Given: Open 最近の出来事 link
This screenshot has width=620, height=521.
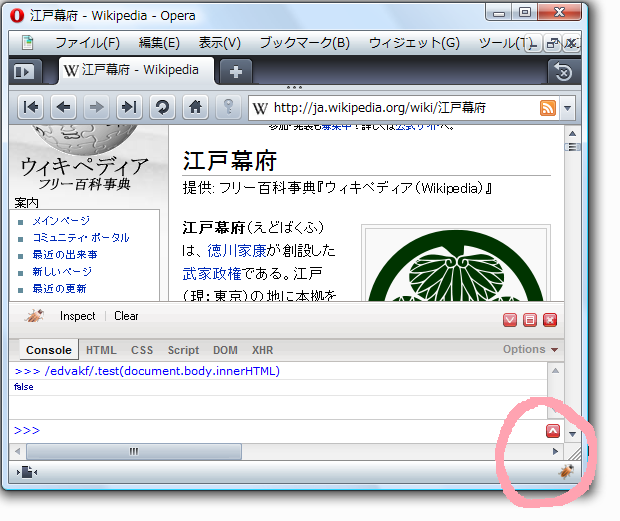Looking at the screenshot, I should click(x=65, y=255).
